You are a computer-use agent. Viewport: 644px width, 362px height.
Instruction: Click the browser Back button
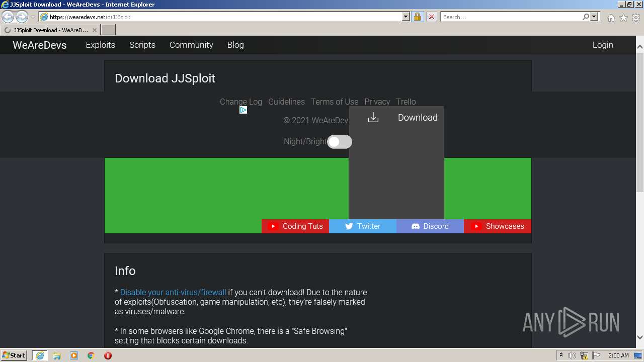[8, 17]
